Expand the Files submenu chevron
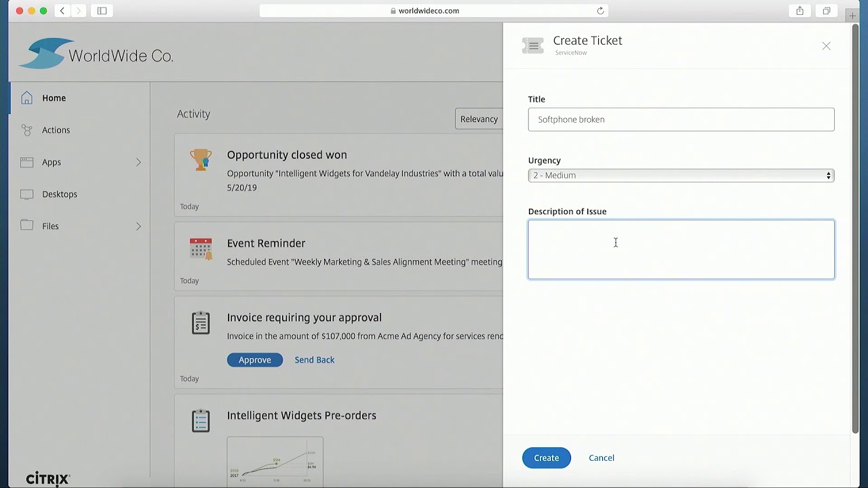This screenshot has height=488, width=868. tap(138, 226)
